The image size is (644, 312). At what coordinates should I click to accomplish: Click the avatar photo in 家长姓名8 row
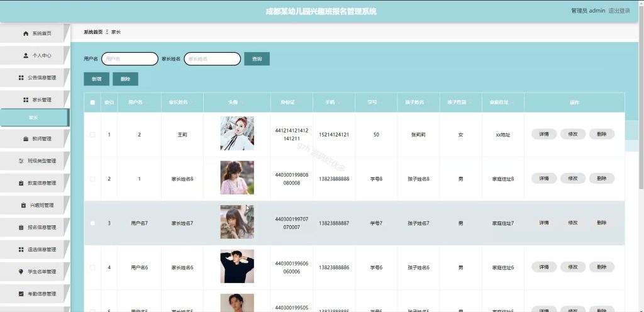(x=237, y=178)
